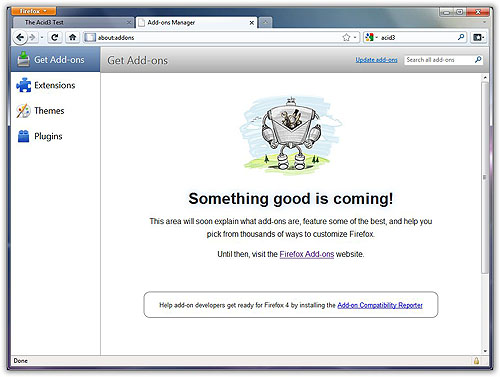
Task: Close The Acid3 Test tab
Action: click(129, 23)
